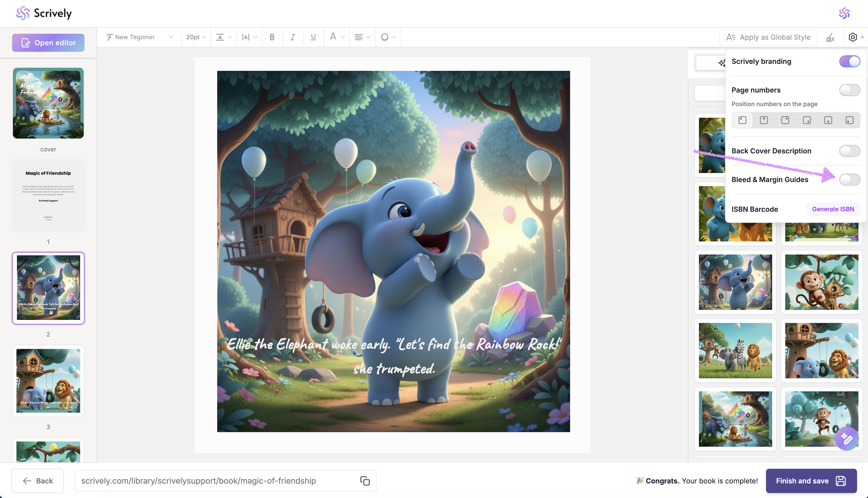Toggle underline text formatting
The height and width of the screenshot is (498, 868).
(313, 37)
